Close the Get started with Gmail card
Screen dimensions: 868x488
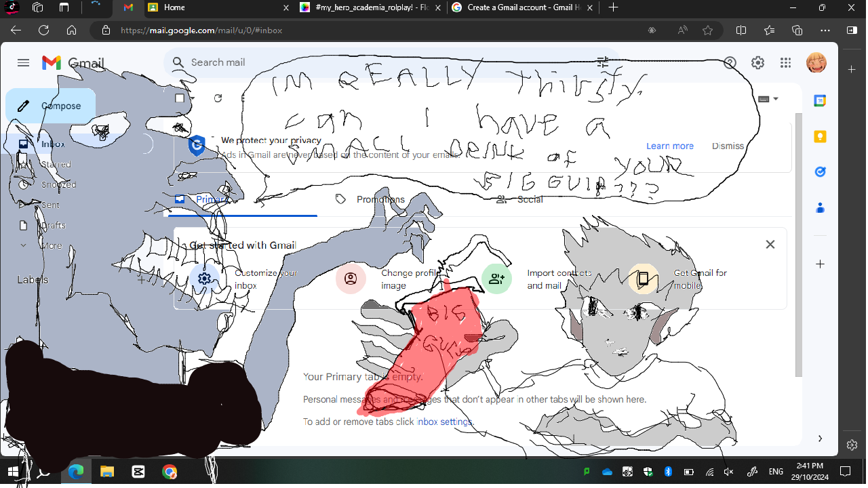(x=770, y=245)
